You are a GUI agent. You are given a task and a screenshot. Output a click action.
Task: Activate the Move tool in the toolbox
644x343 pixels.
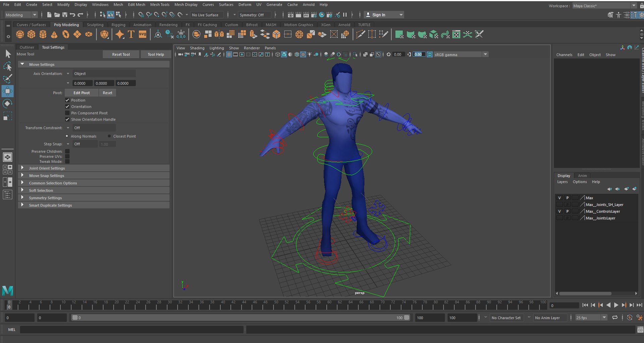8,91
